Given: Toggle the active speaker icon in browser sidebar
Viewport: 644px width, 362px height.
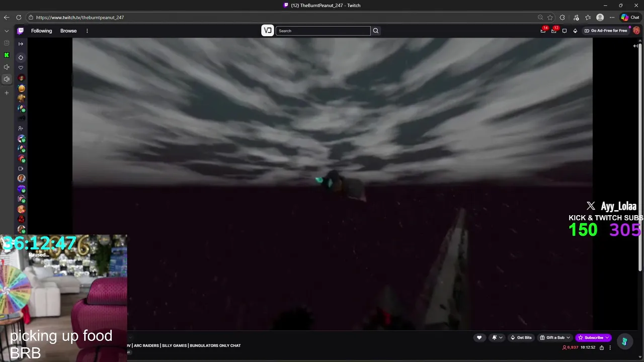Looking at the screenshot, I should pyautogui.click(x=7, y=79).
